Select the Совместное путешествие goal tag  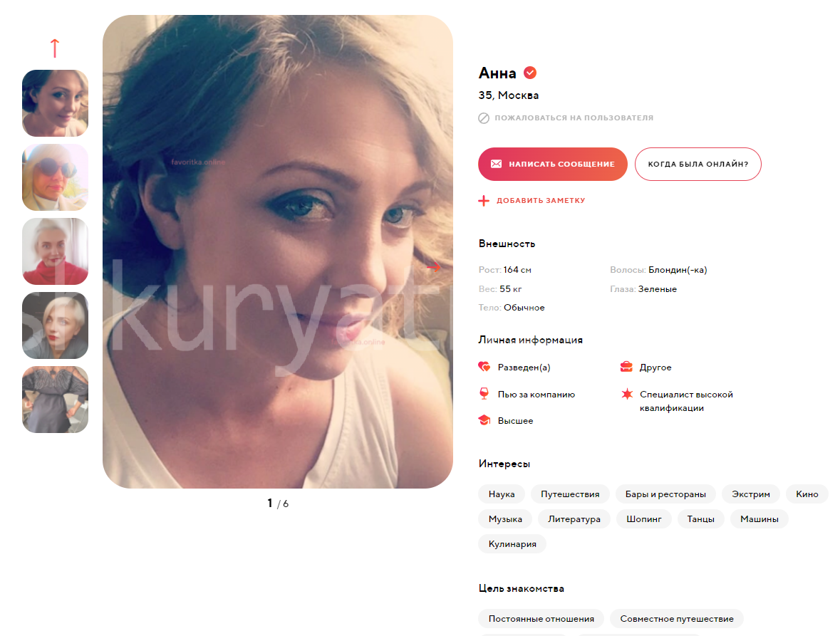click(x=677, y=618)
